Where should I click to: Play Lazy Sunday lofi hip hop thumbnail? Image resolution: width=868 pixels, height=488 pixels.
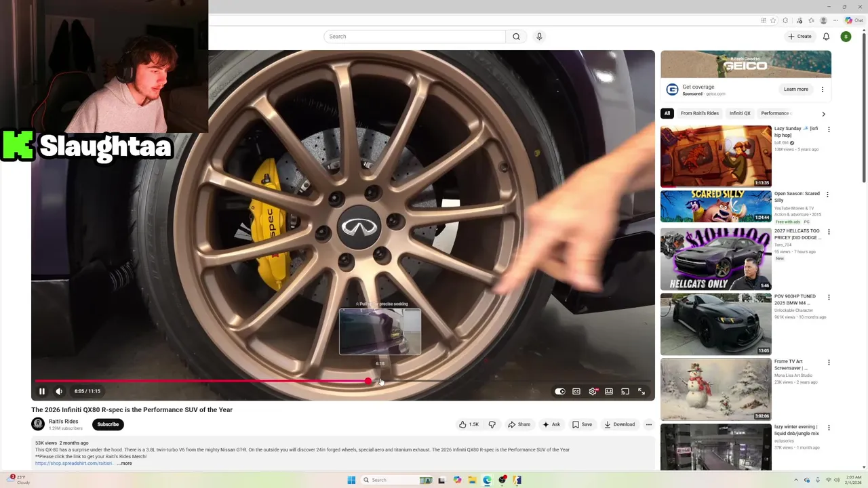pyautogui.click(x=716, y=156)
